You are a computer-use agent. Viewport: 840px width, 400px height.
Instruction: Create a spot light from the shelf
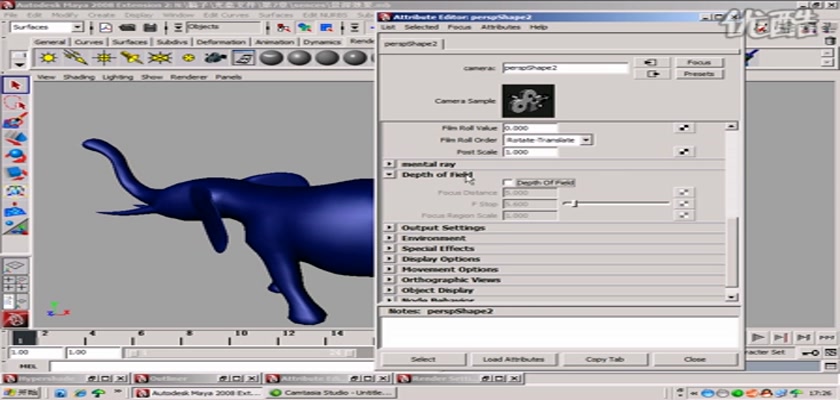tap(132, 57)
